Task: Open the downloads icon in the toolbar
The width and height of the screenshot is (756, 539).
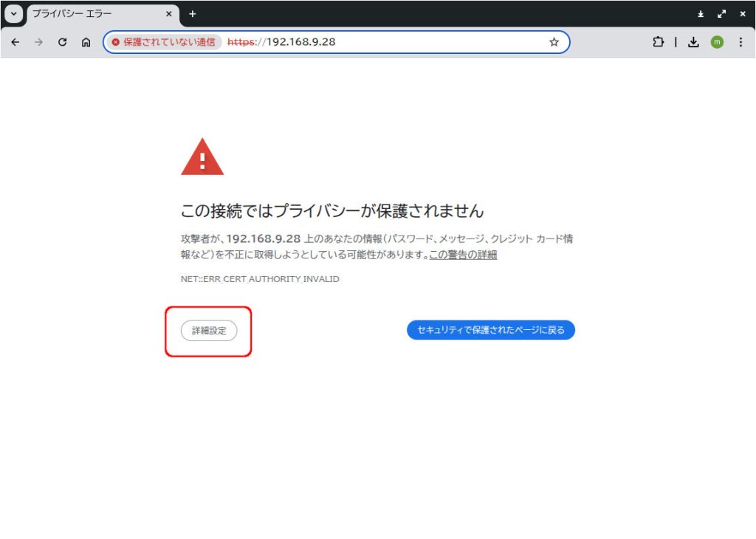Action: (693, 42)
